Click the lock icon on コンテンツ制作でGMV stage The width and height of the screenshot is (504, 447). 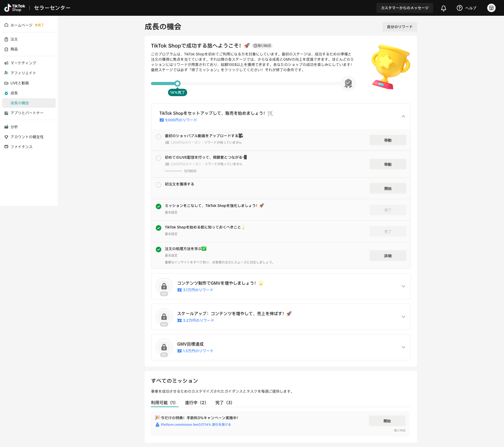point(164,286)
